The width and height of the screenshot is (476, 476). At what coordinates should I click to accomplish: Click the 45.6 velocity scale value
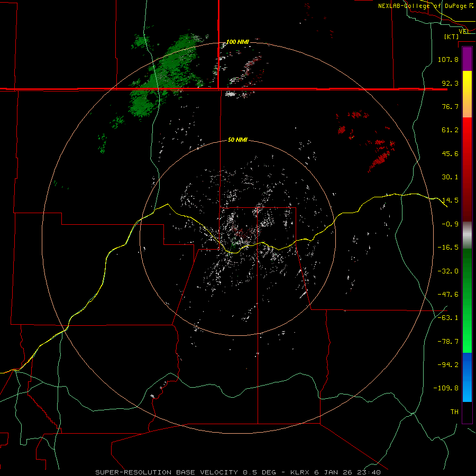coord(450,153)
